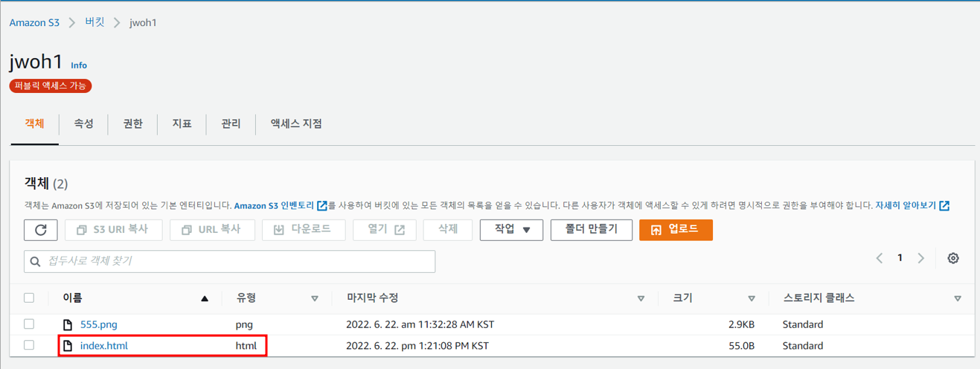Click the URL 복사 button
This screenshot has width=980, height=369.
coord(212,230)
